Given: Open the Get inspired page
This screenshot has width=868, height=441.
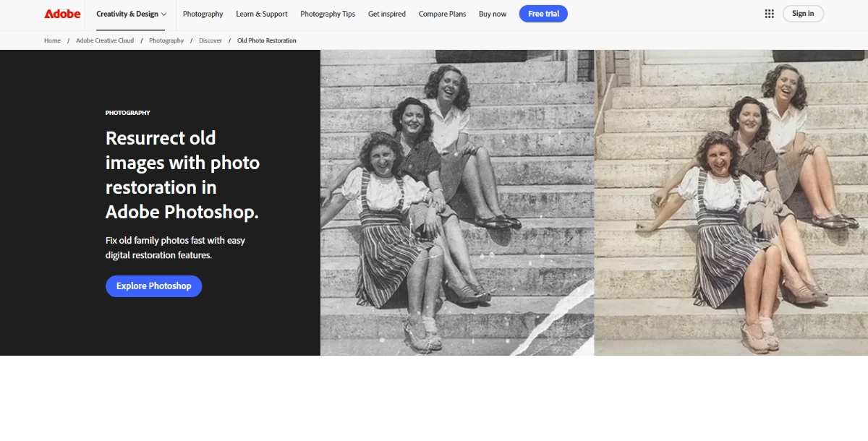Looking at the screenshot, I should click(387, 14).
